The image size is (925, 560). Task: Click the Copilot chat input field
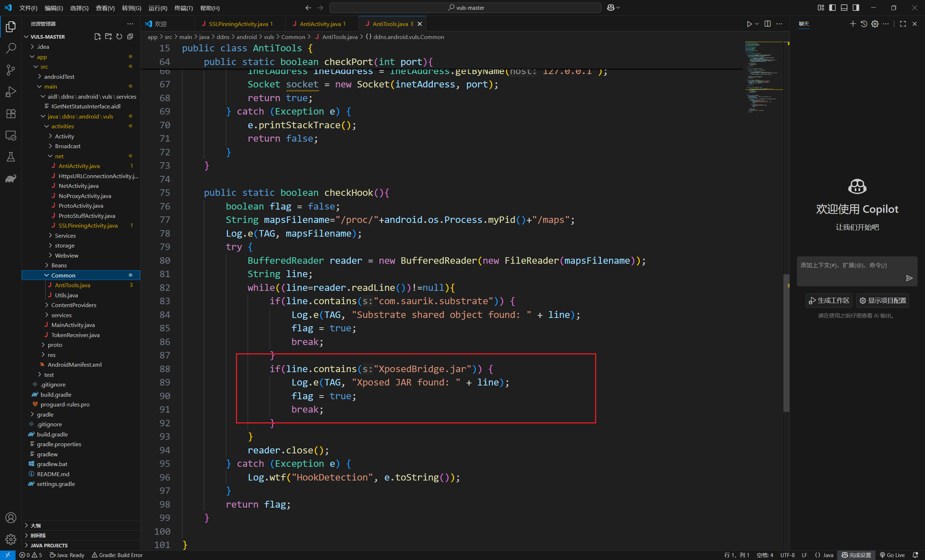850,270
